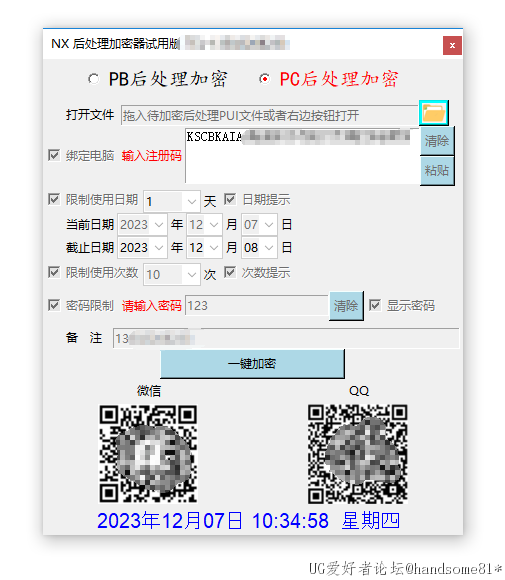Toggle 密码限制 checkbox

tap(54, 306)
